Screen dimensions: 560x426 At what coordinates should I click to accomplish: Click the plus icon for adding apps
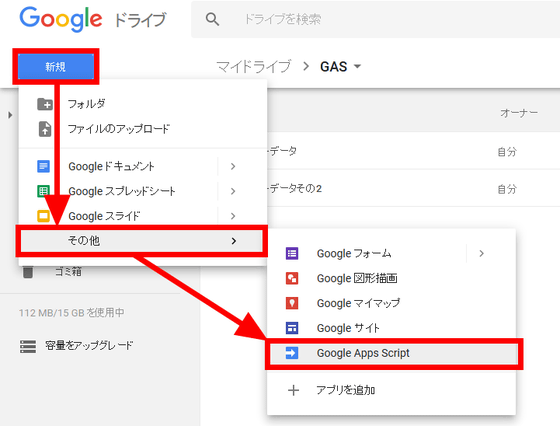[x=294, y=390]
